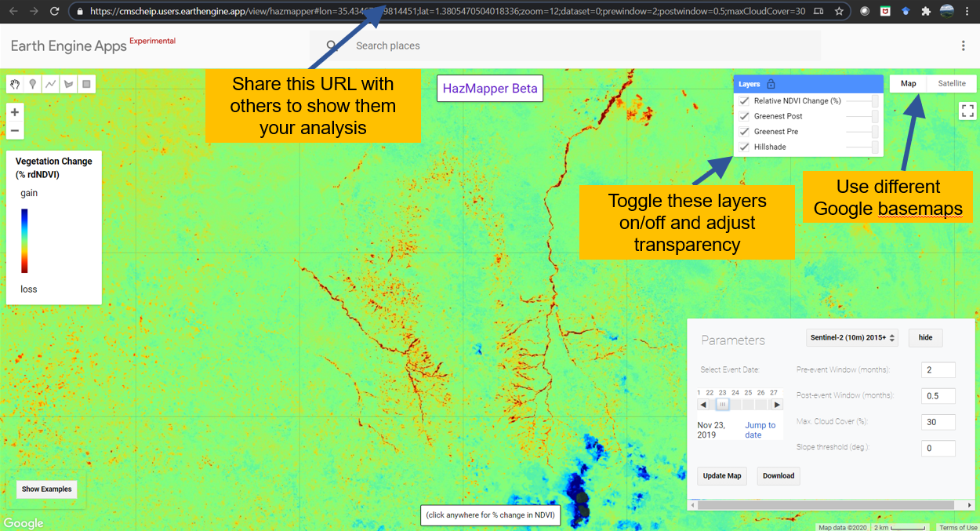Select the hand pan tool
Viewport: 980px width, 531px height.
(x=15, y=84)
